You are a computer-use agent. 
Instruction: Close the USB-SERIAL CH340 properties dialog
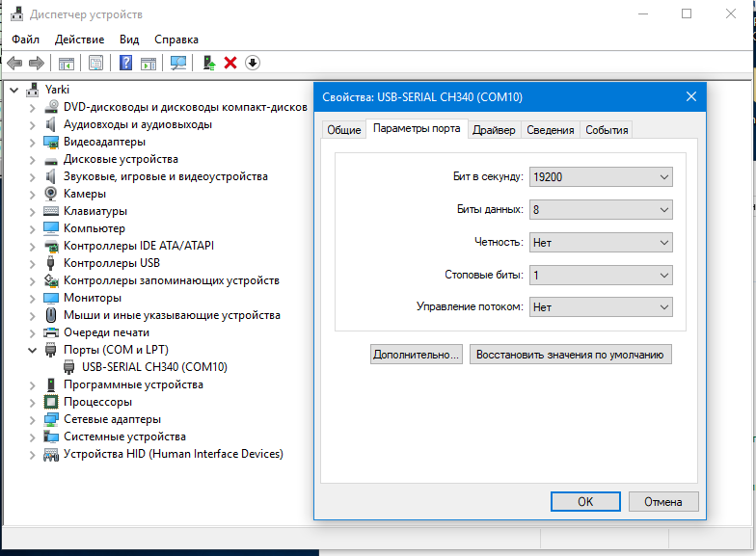point(690,96)
